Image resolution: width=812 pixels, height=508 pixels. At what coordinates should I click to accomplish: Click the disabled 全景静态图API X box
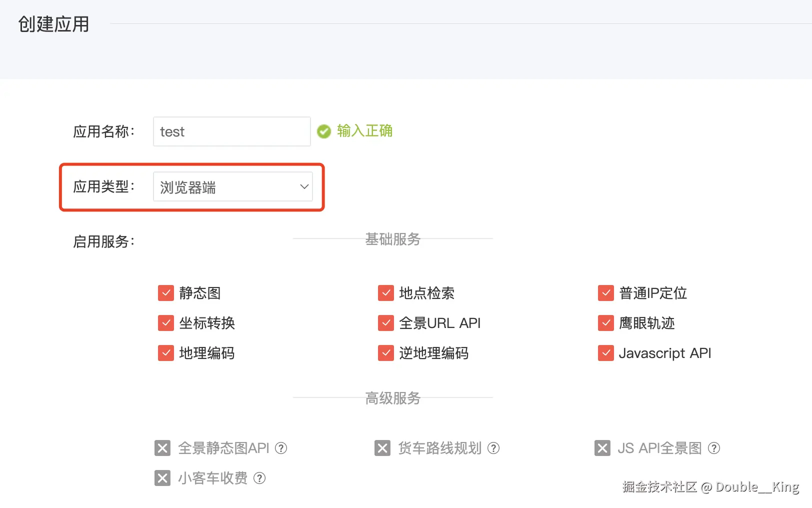(162, 448)
